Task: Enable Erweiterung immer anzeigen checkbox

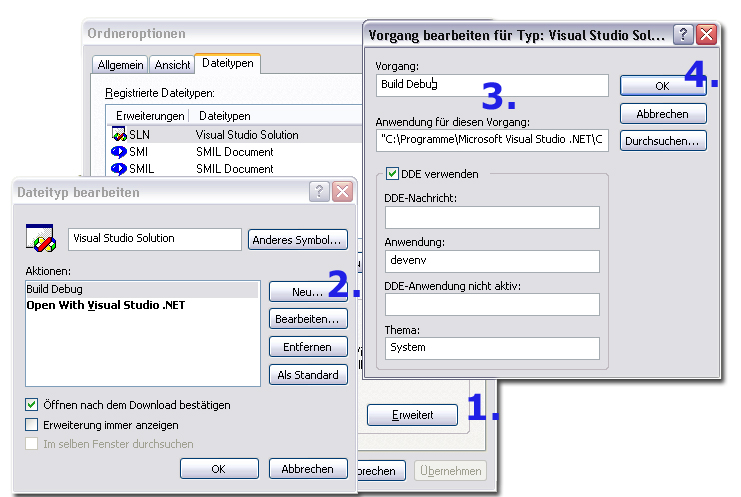Action: click(32, 425)
